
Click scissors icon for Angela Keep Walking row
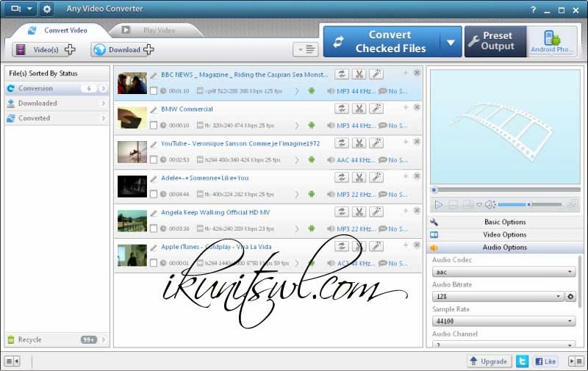click(359, 212)
